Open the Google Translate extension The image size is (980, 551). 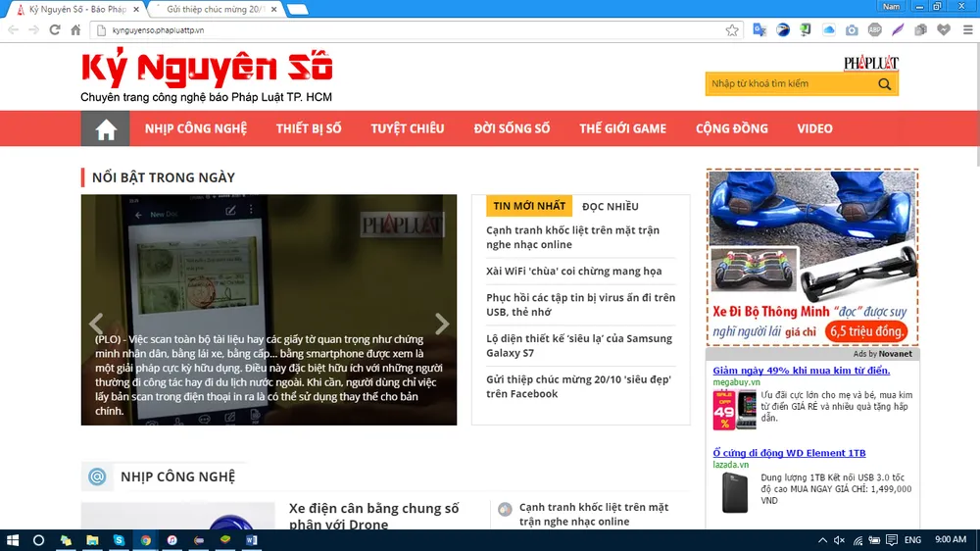759,30
